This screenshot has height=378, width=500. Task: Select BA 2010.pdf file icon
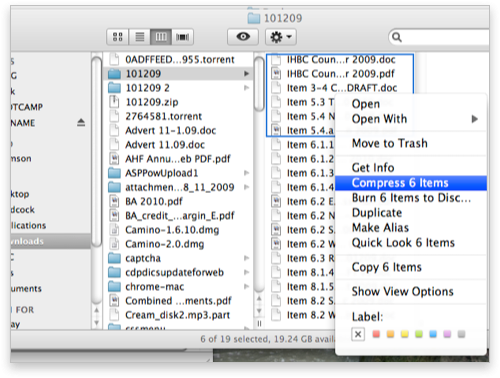(x=114, y=201)
